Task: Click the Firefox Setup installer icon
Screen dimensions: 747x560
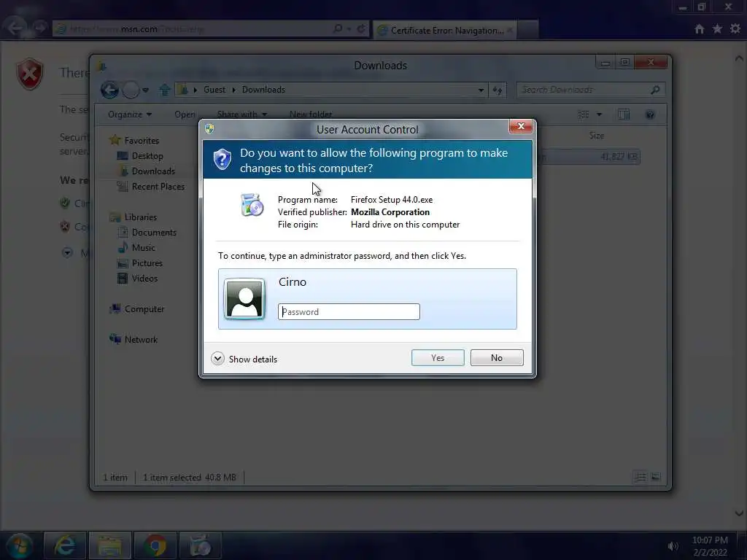Action: 252,205
